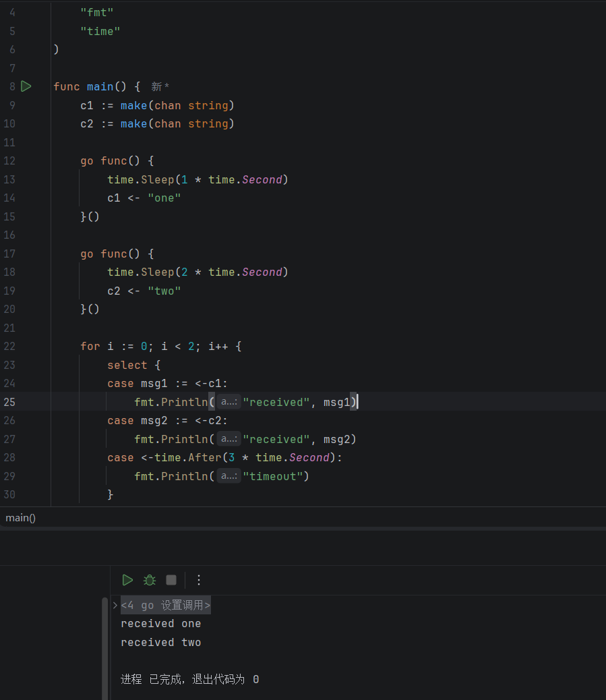Start debugging with the bug icon
The width and height of the screenshot is (606, 700).
point(150,580)
